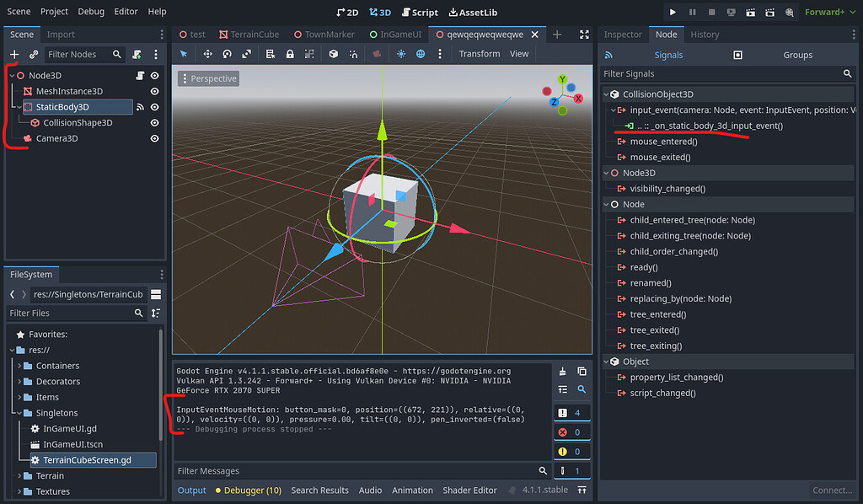This screenshot has width=863, height=504.
Task: Hide MeshInstance3D using its eye toggle
Action: (154, 91)
